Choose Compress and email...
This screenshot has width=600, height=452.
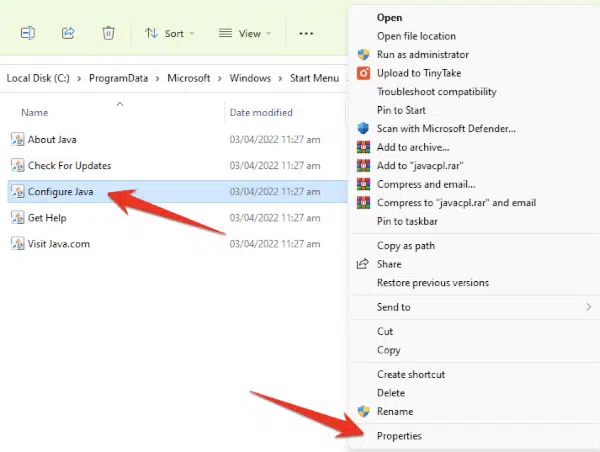[x=426, y=184]
